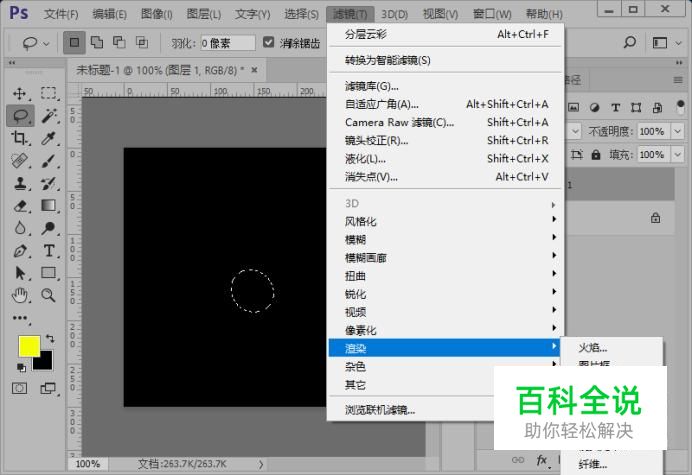Select the Lasso tool in the toolbox
The width and height of the screenshot is (692, 475).
click(20, 116)
